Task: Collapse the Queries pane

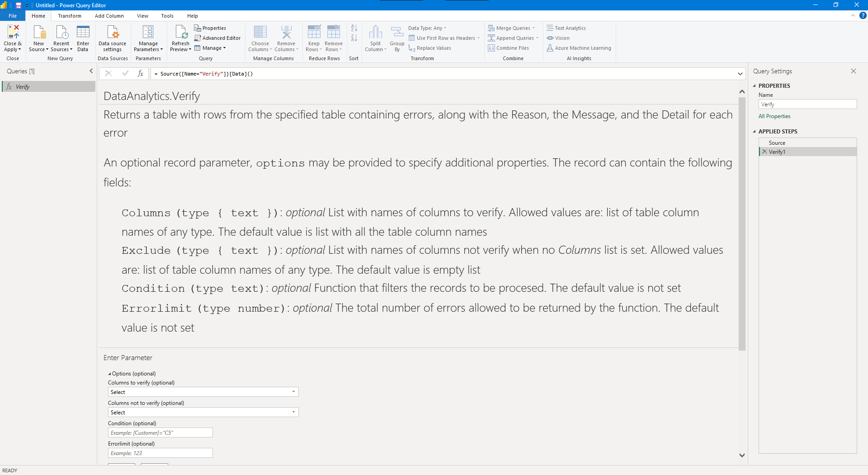Action: 91,71
